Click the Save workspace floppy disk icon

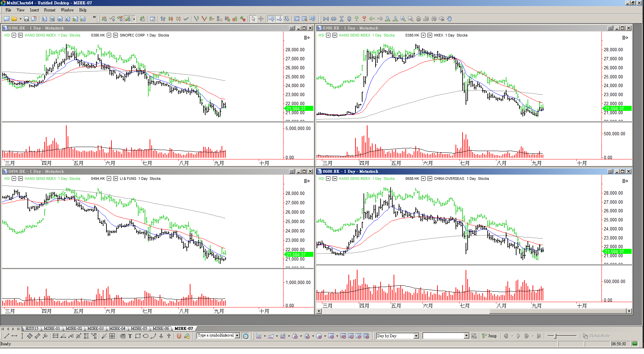pos(26,19)
